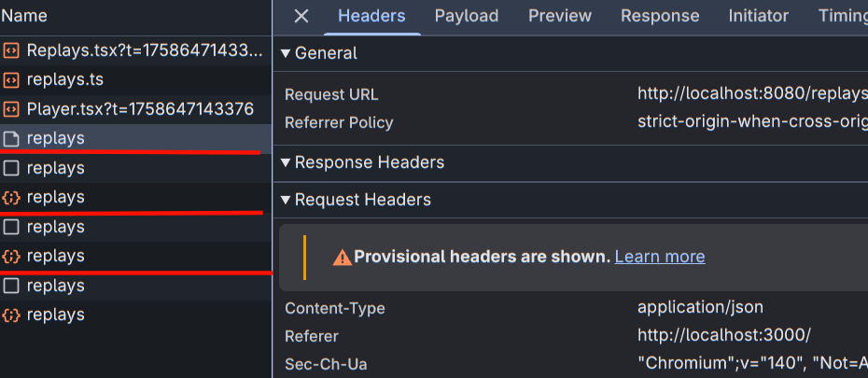This screenshot has height=378, width=868.
Task: Open the Preview tab
Action: click(x=559, y=16)
